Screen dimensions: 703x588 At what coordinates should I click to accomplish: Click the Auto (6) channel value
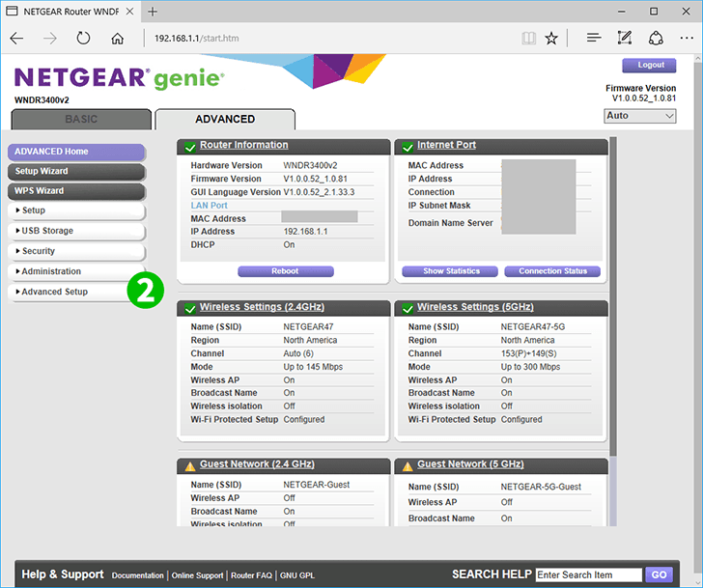point(298,353)
